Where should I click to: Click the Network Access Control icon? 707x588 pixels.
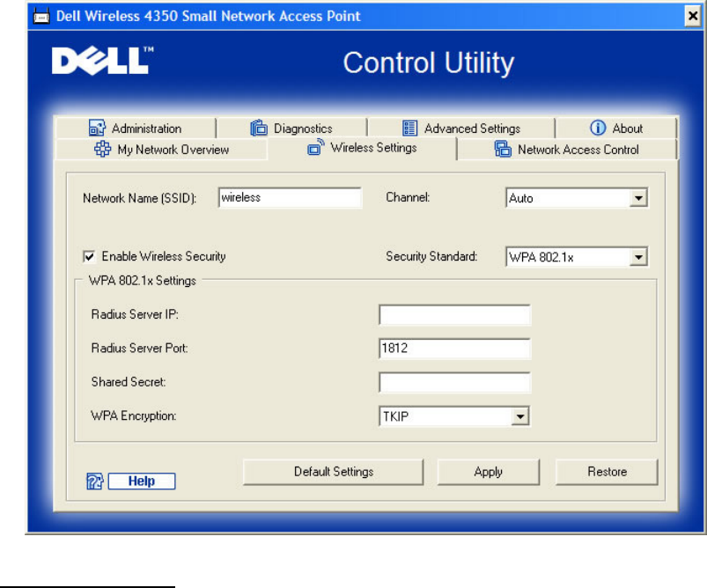point(503,149)
